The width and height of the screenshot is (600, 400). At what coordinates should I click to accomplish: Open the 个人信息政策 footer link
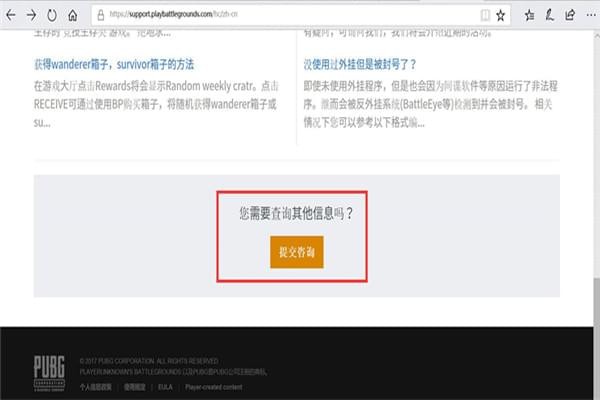(96, 387)
